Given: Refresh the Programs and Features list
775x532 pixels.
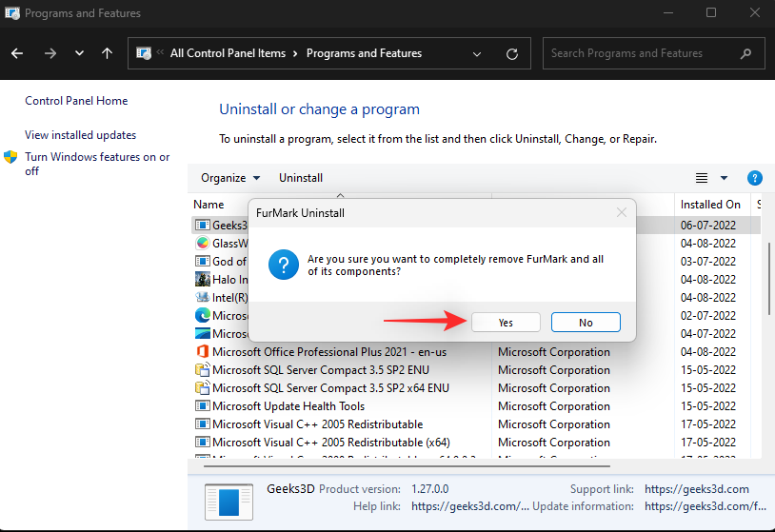Looking at the screenshot, I should pos(512,53).
